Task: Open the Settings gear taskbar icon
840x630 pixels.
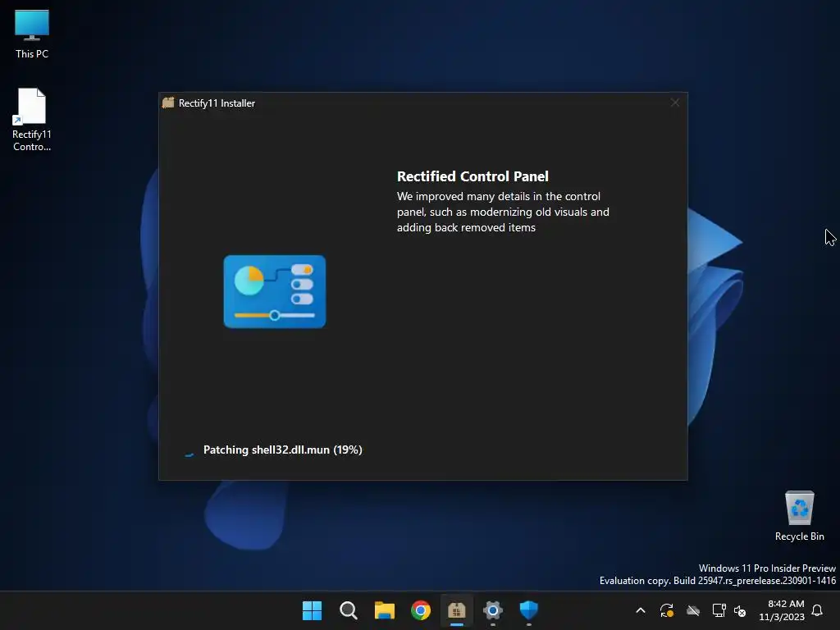Action: click(x=493, y=610)
